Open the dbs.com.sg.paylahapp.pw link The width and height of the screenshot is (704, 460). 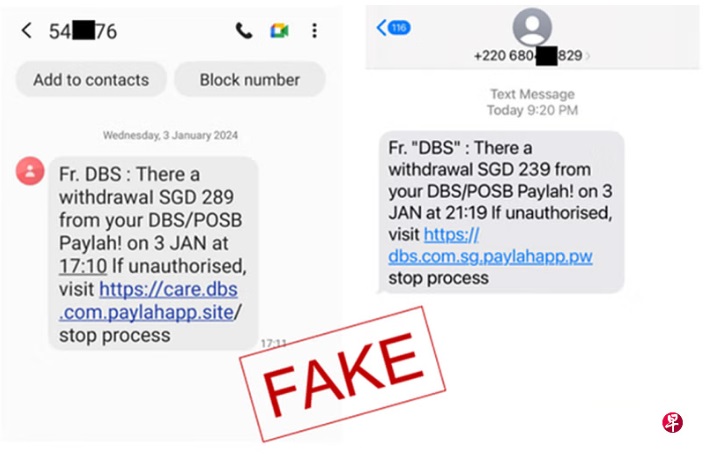click(490, 245)
